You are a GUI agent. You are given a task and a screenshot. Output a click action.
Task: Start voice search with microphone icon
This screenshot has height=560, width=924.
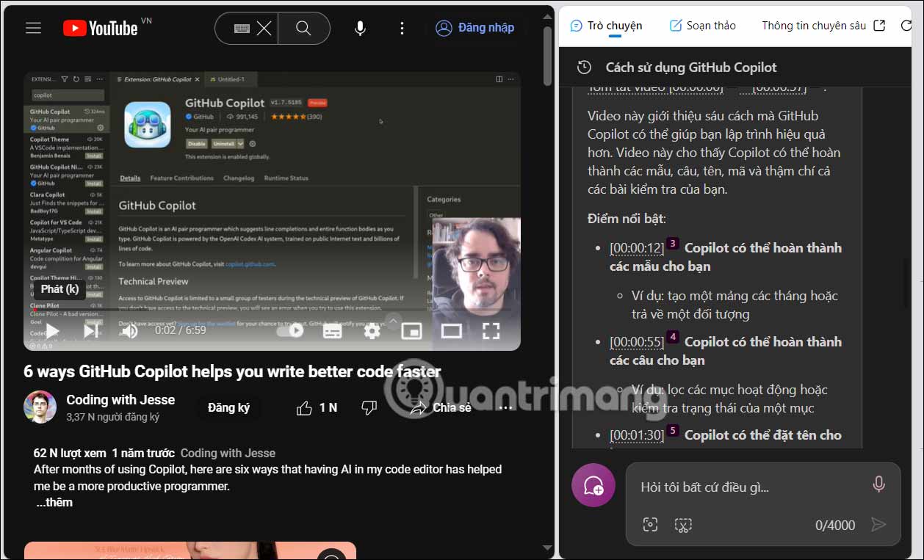[360, 28]
